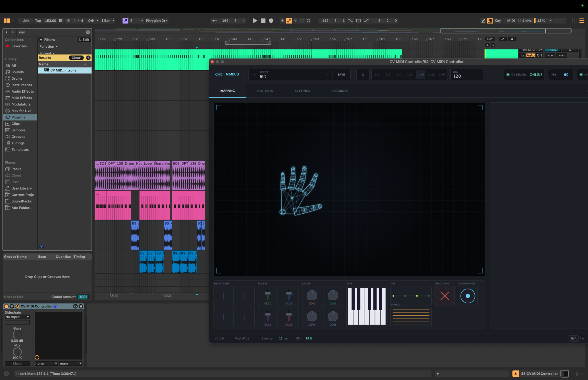Toggle the Draw Mode pencil icon
The width and height of the screenshot is (588, 380).
483,21
